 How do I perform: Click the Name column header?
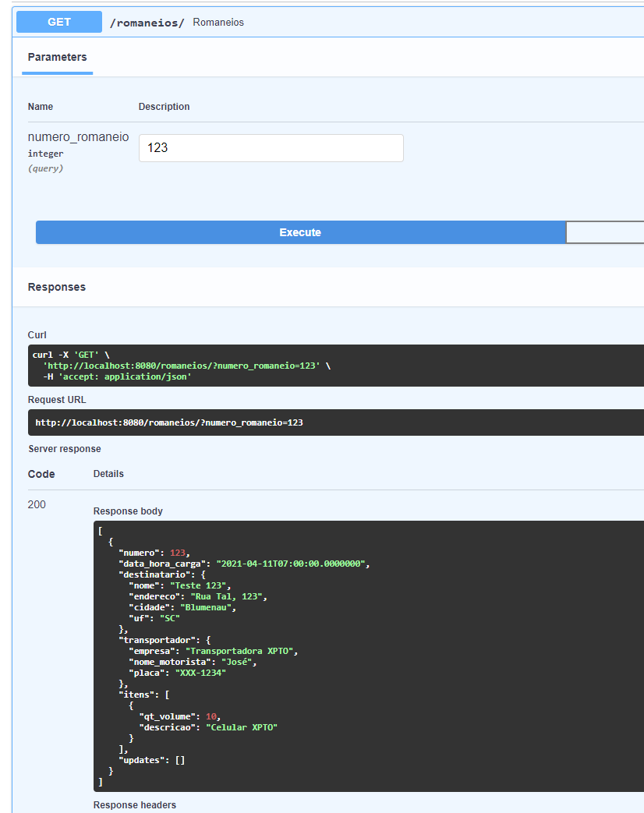pos(41,106)
